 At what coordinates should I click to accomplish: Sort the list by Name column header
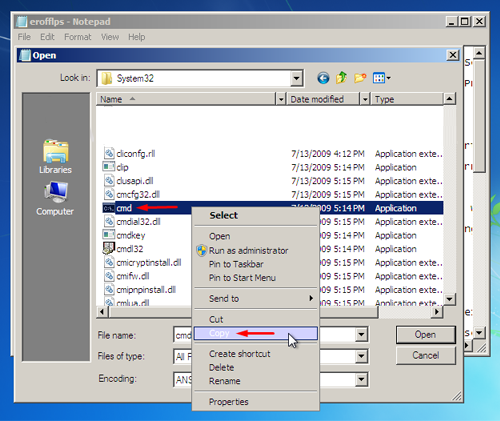point(186,99)
